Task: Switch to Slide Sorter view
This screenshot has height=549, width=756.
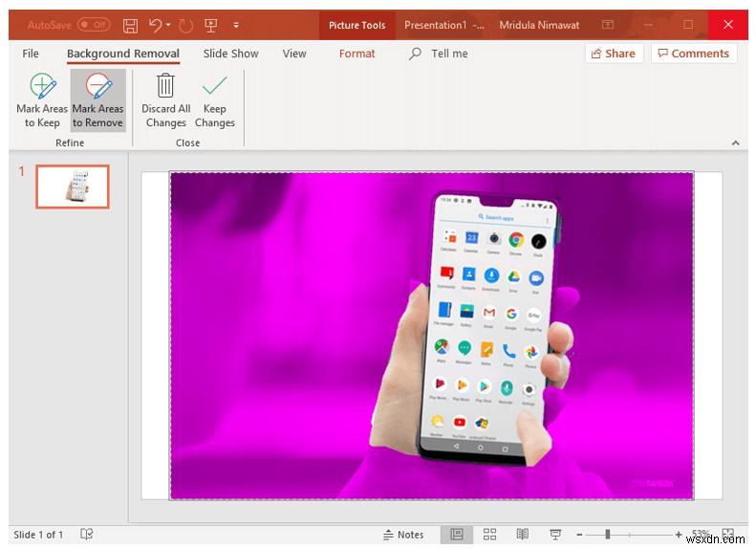Action: pyautogui.click(x=490, y=535)
